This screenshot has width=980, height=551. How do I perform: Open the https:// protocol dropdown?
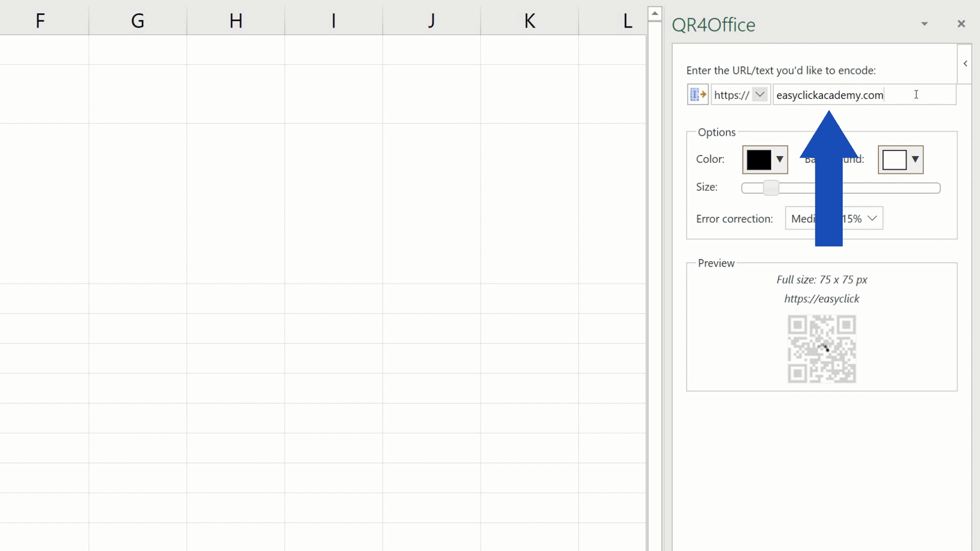740,95
